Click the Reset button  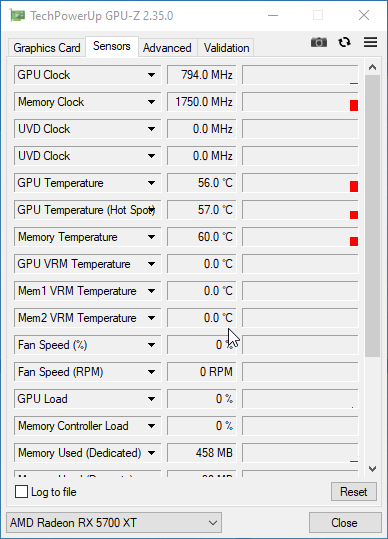pos(354,492)
